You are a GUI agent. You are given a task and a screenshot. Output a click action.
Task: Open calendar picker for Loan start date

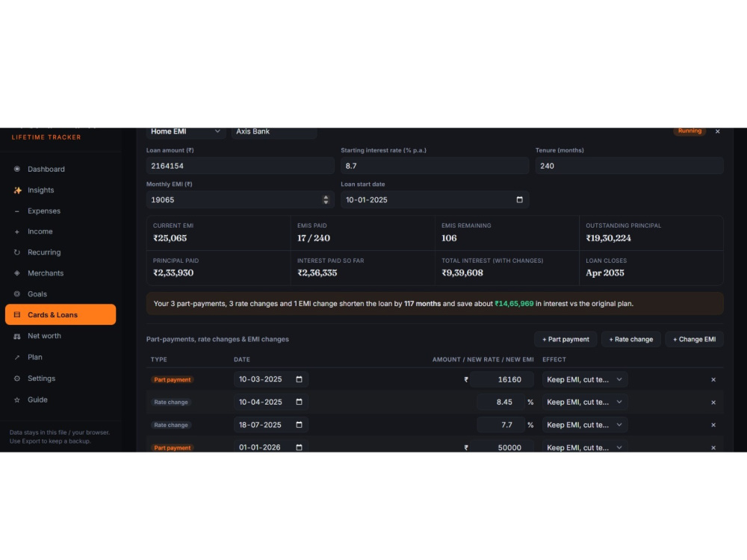click(520, 199)
